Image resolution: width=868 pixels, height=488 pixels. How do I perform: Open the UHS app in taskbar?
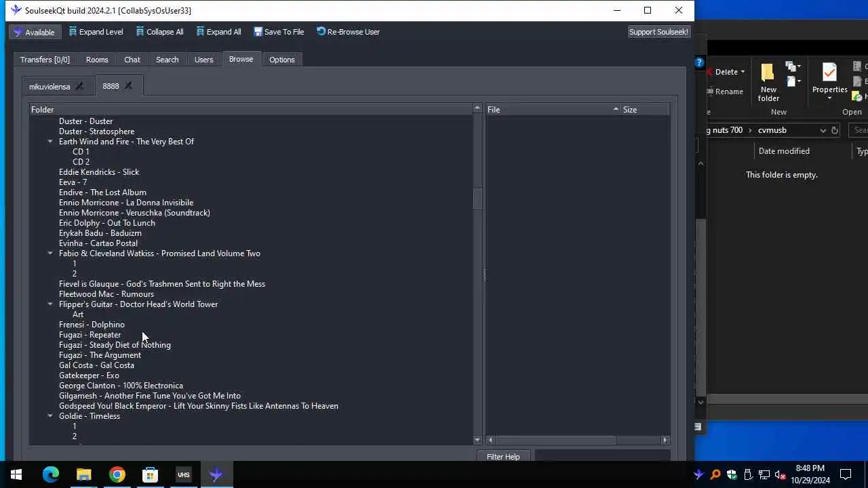(x=183, y=474)
